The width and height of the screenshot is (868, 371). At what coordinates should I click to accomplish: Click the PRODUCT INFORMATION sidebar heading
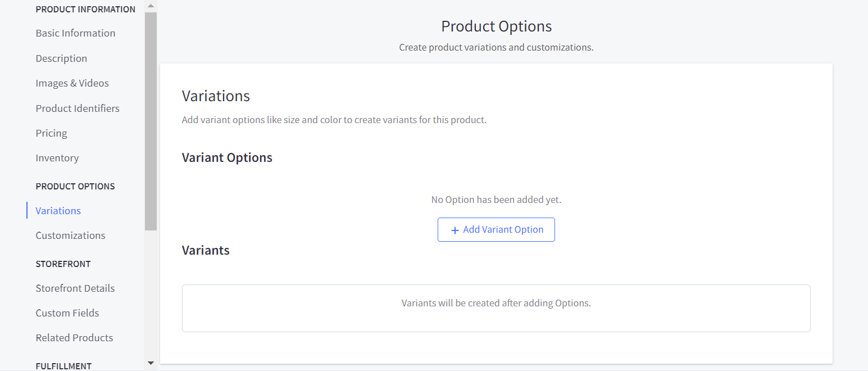coord(85,10)
